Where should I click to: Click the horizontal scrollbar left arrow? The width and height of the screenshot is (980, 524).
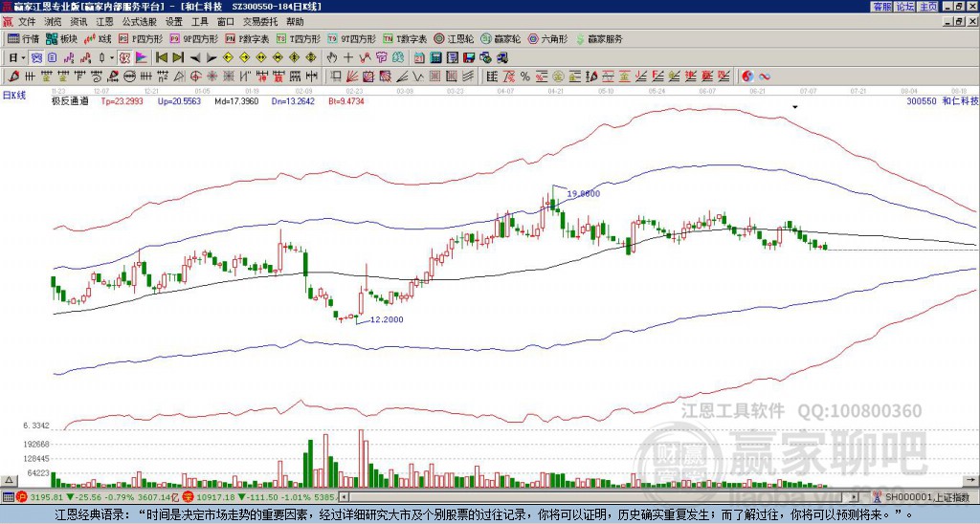click(344, 497)
